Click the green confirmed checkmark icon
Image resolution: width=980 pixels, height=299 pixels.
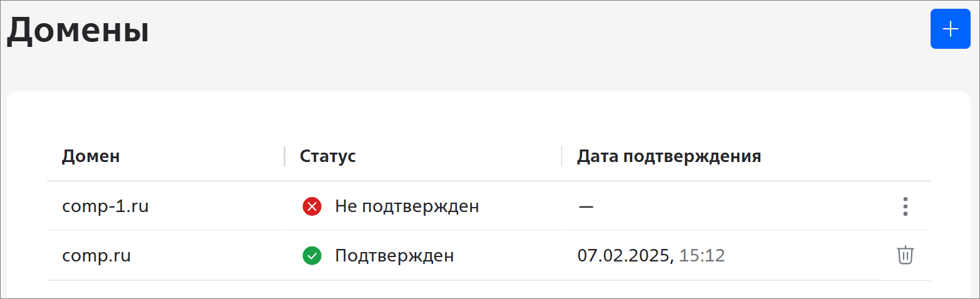312,256
